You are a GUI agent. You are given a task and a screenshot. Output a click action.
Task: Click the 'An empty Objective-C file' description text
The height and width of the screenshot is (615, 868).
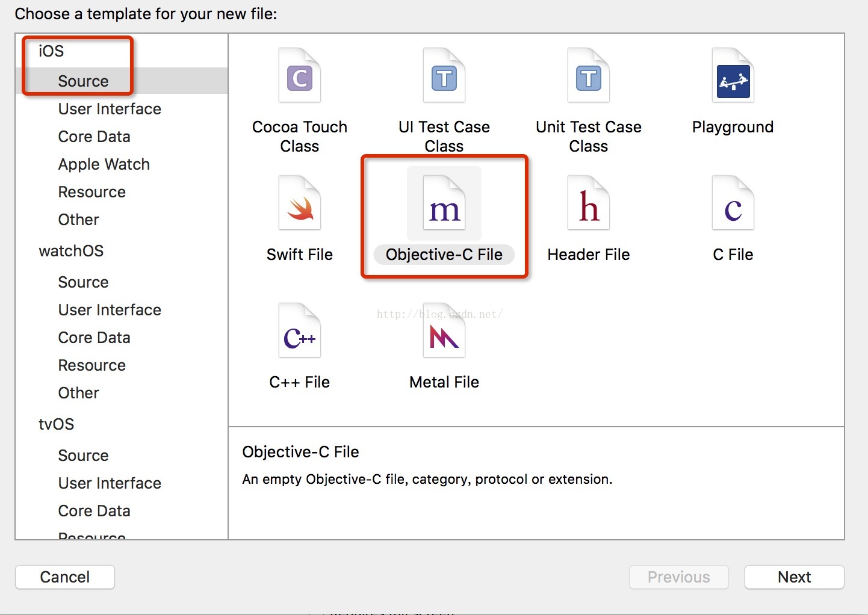[x=427, y=480]
